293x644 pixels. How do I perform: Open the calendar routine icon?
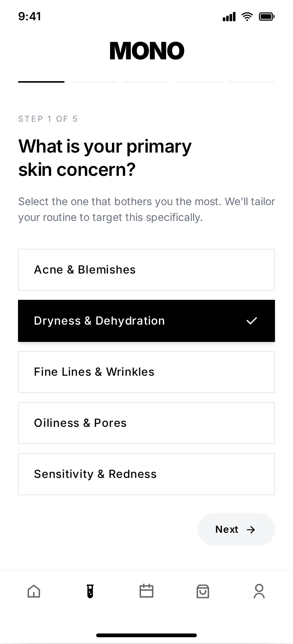[146, 591]
